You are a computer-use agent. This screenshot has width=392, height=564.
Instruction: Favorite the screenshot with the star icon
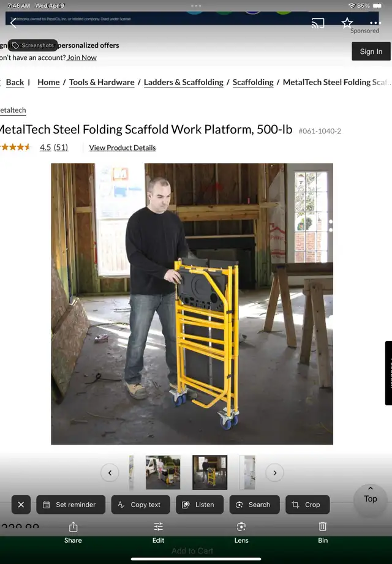tap(347, 23)
